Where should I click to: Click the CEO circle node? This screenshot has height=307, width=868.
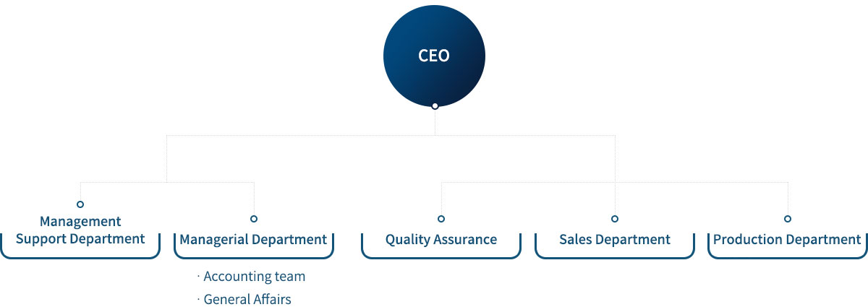click(434, 56)
